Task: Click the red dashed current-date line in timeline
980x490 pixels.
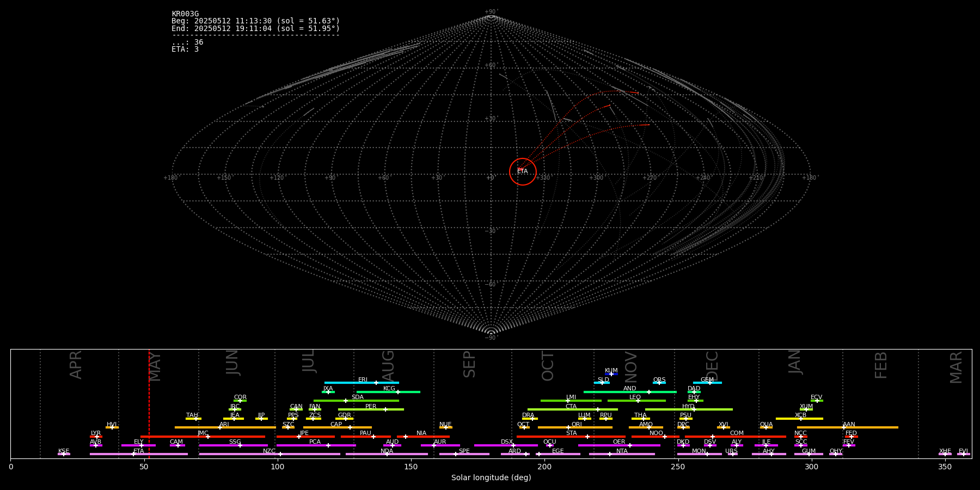Action: (149, 403)
